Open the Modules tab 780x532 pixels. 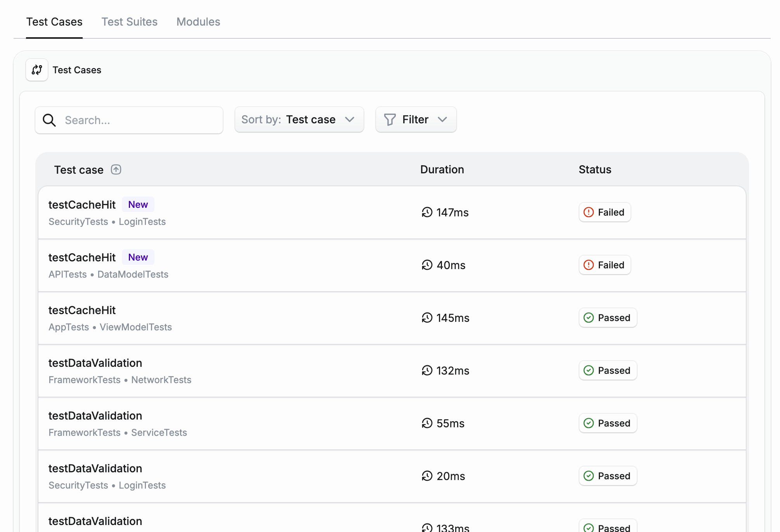[198, 22]
